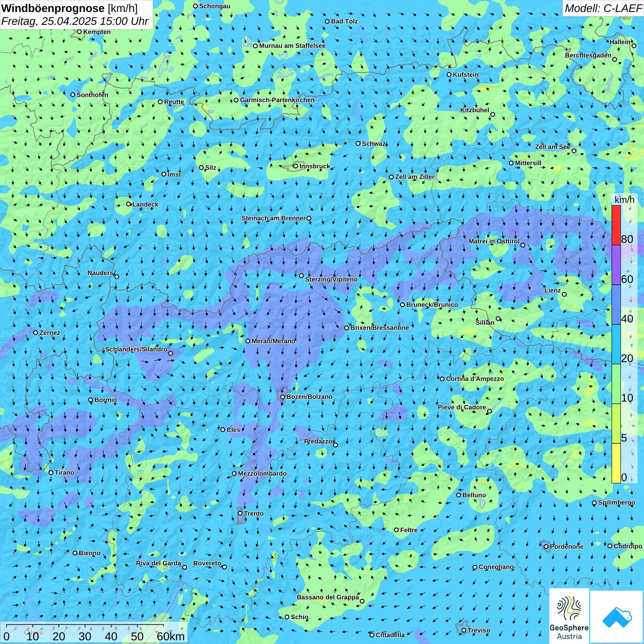Click the Murnau am Staffelsee label
Screen dimensions: 644x644
click(292, 46)
